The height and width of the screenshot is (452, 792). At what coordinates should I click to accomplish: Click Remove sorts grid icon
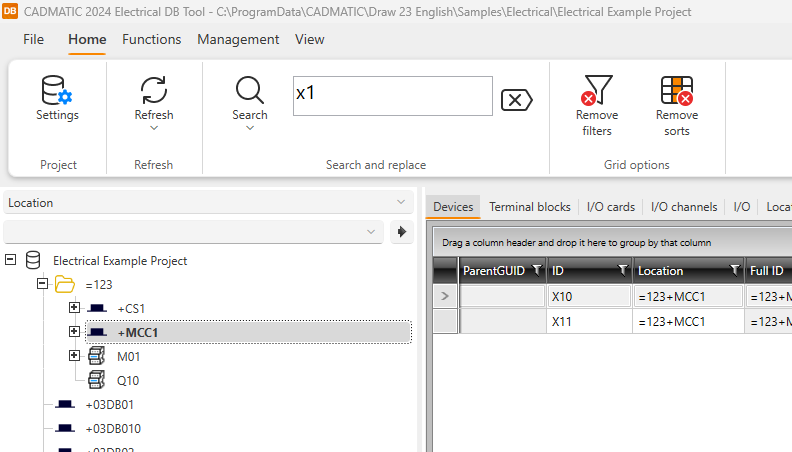coord(677,90)
